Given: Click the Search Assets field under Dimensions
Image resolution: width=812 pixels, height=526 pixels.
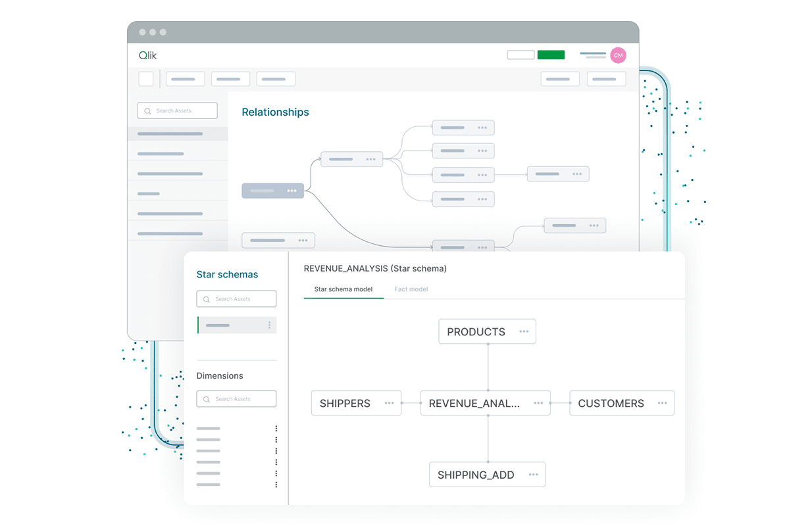Looking at the screenshot, I should (x=236, y=399).
